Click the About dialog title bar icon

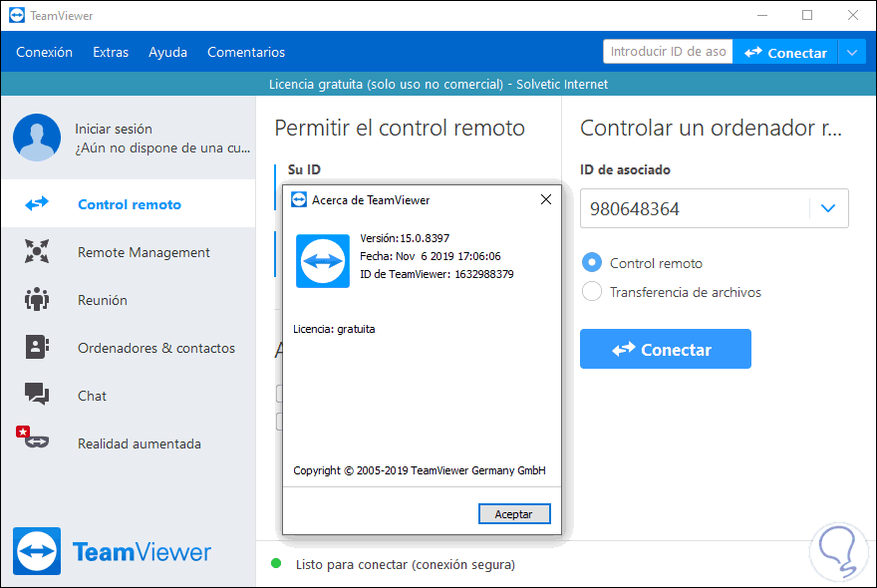(x=299, y=199)
